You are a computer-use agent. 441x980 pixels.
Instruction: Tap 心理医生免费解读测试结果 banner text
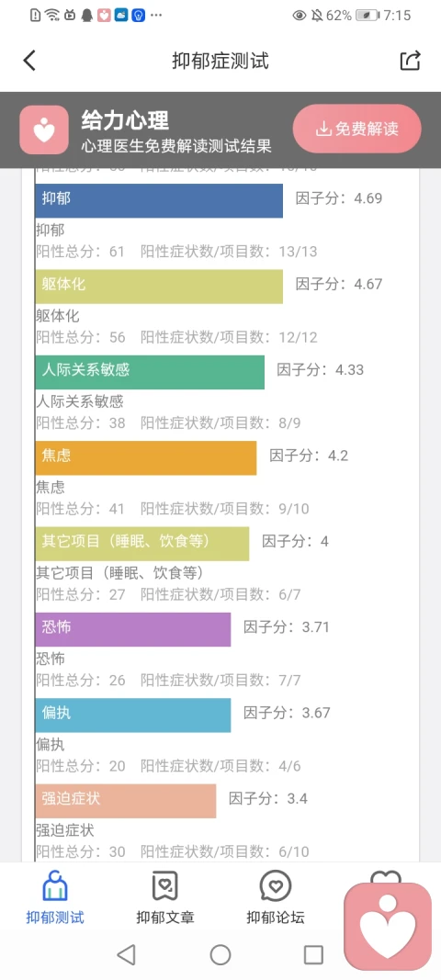pos(176,146)
